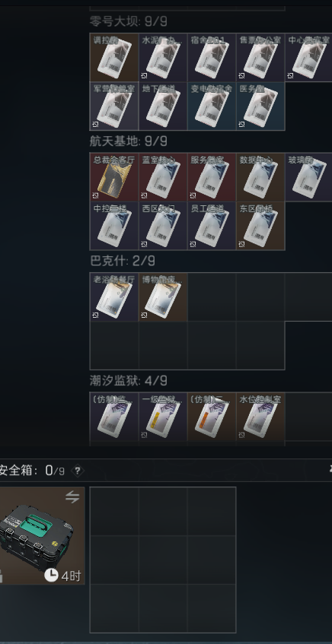The width and height of the screenshot is (332, 644).
Task: Click the 4时 timer on safe box
Action: (63, 576)
